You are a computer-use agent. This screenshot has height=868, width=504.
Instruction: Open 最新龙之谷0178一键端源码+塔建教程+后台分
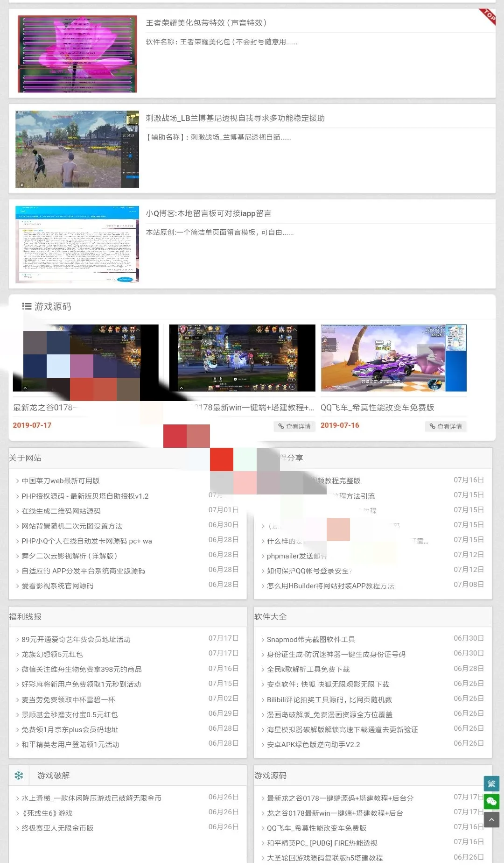click(340, 798)
